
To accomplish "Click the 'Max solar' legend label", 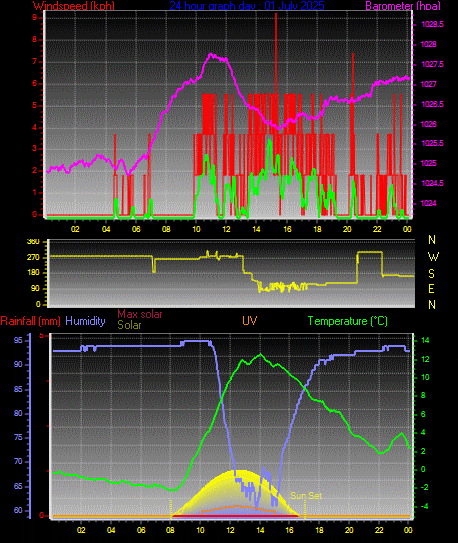I will (x=140, y=314).
